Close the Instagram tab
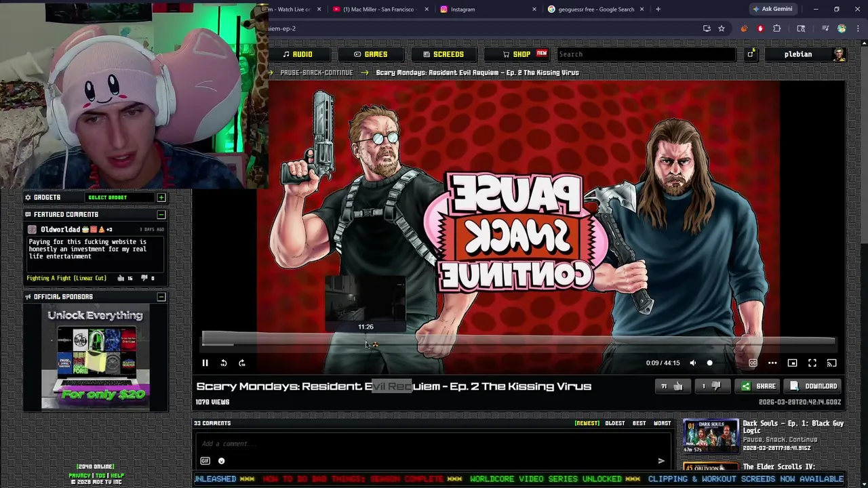Screen dimensions: 868x488 click(534, 9)
